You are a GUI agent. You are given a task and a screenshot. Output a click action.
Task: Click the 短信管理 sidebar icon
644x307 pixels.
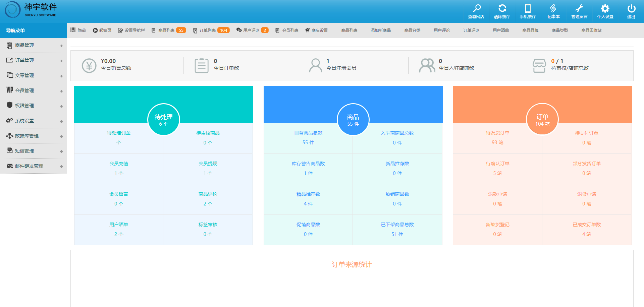point(9,151)
